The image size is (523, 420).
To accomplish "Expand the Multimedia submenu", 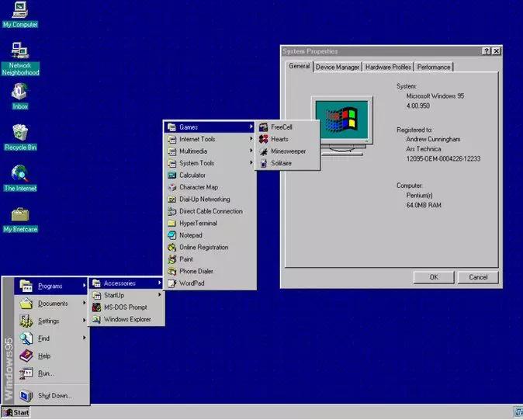I will click(x=210, y=151).
